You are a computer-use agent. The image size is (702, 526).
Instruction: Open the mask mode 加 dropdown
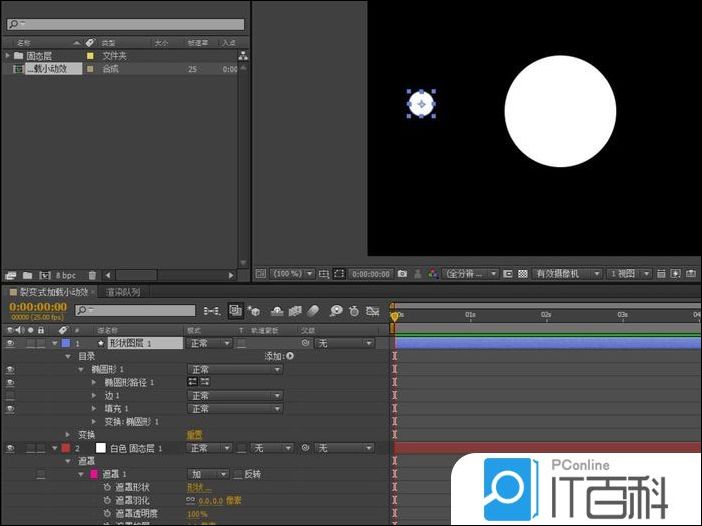click(x=208, y=474)
